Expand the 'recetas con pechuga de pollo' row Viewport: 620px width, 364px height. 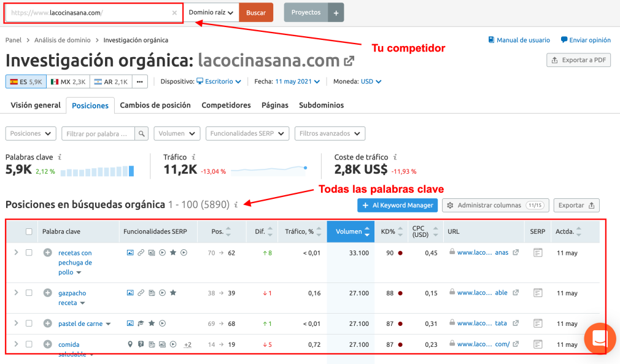click(16, 252)
